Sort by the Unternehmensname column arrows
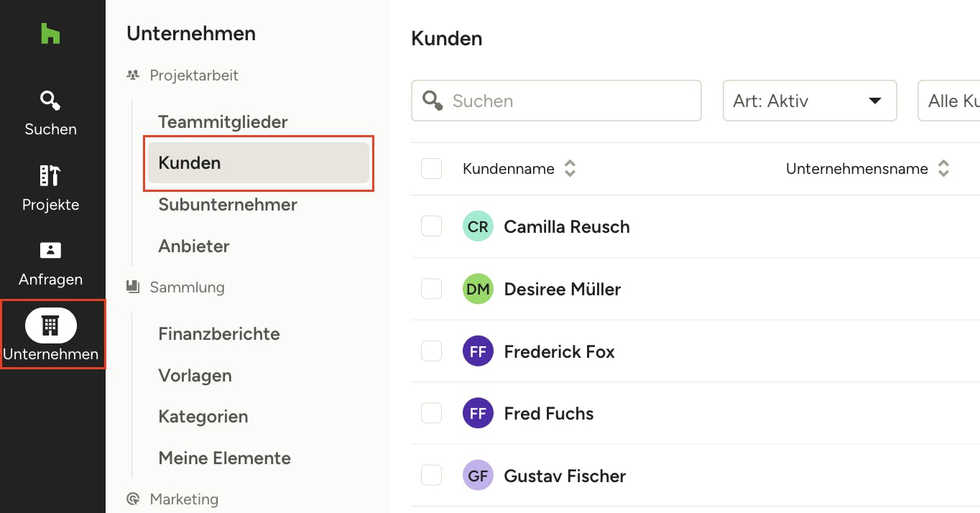The height and width of the screenshot is (513, 980). click(943, 169)
